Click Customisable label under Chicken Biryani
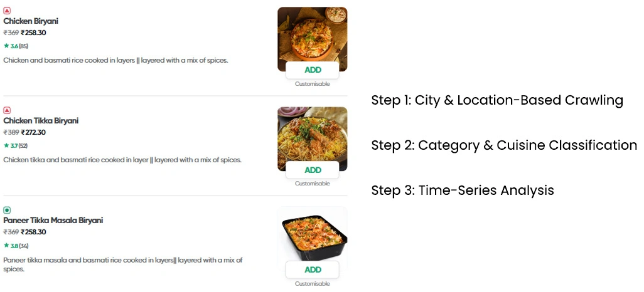Screen dimensions: 644x292 [312, 84]
